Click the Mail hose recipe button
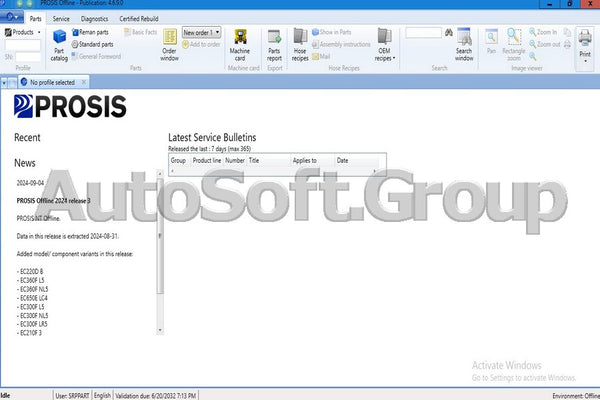 click(x=321, y=56)
